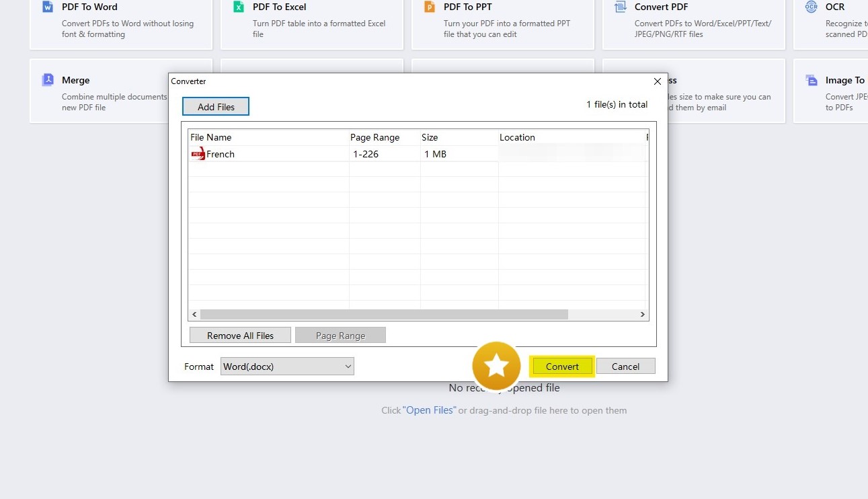Click the PDF To PPT card title

click(468, 7)
